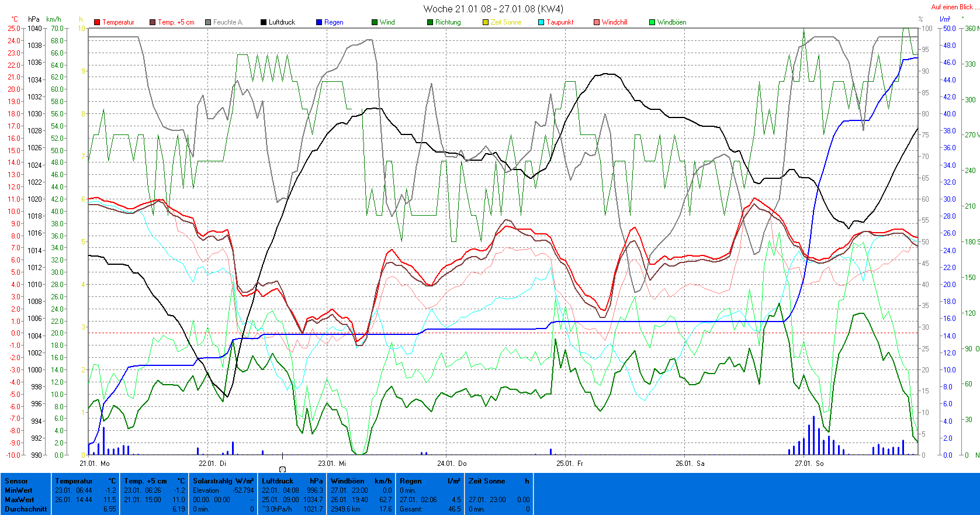
Task: Click the black Luftdruck legend swatch
Action: coord(264,22)
